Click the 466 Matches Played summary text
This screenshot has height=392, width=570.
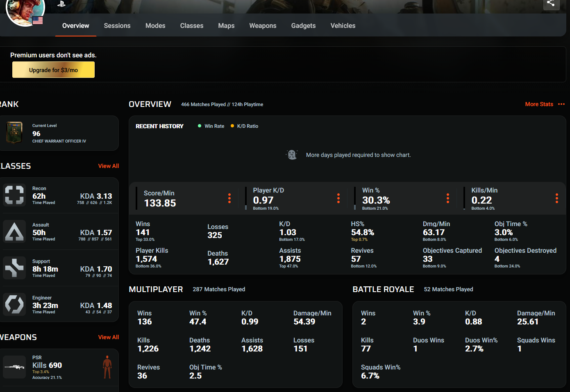coord(203,104)
